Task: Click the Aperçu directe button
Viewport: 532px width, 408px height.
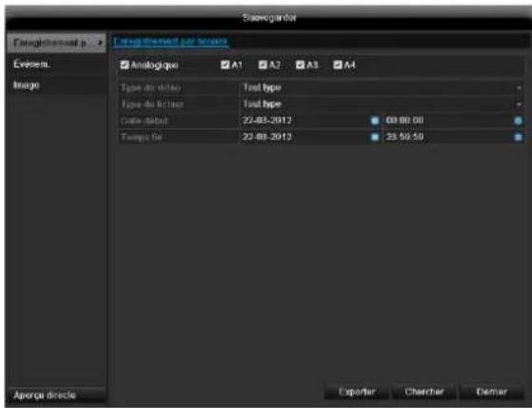Action: point(56,395)
